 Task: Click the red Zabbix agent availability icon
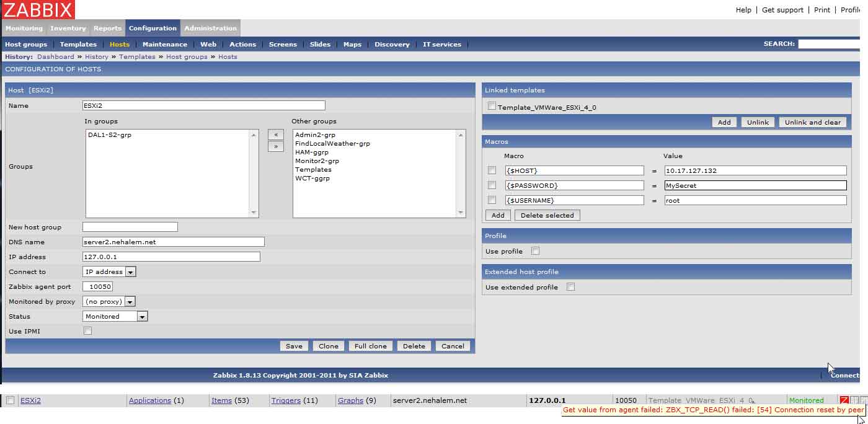coord(844,400)
